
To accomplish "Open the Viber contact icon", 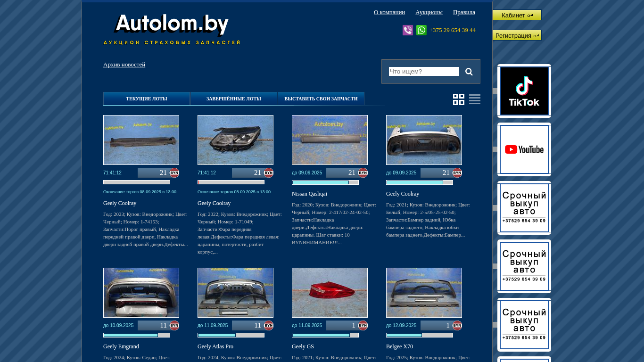I will tap(408, 30).
